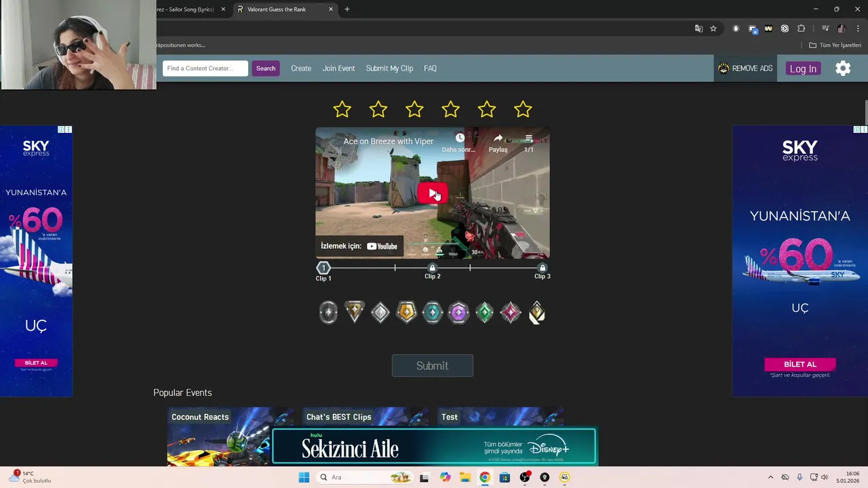Select the green Ascendant rank badge
The image size is (868, 488).
[x=484, y=312]
